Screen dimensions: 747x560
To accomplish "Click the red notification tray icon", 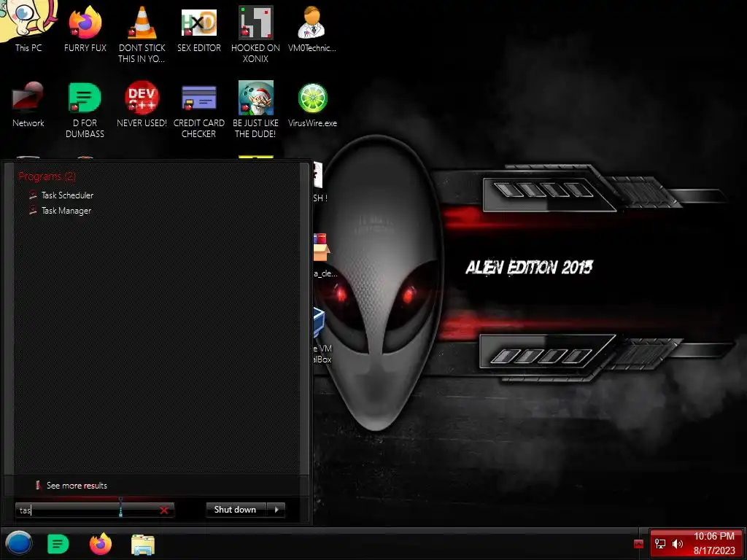I will [639, 544].
